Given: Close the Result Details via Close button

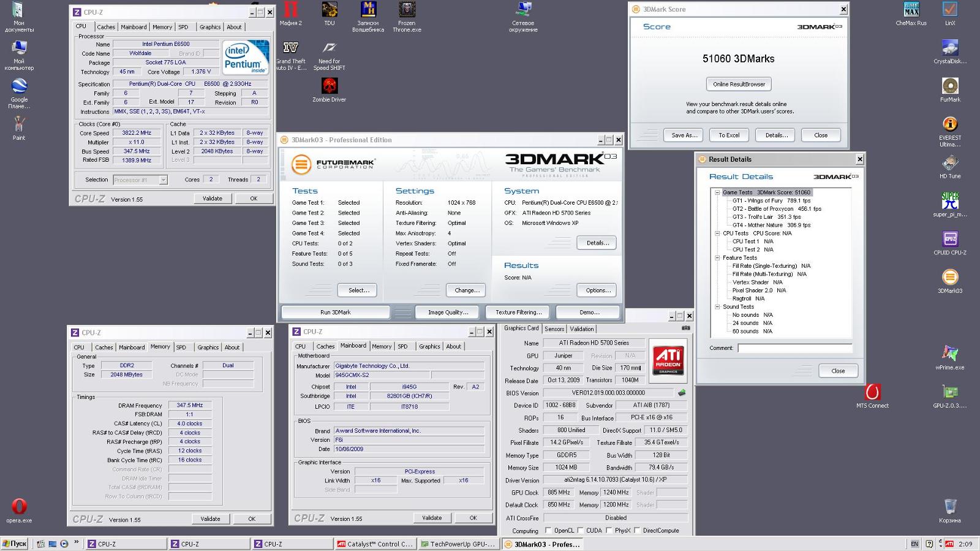Looking at the screenshot, I should click(x=838, y=371).
